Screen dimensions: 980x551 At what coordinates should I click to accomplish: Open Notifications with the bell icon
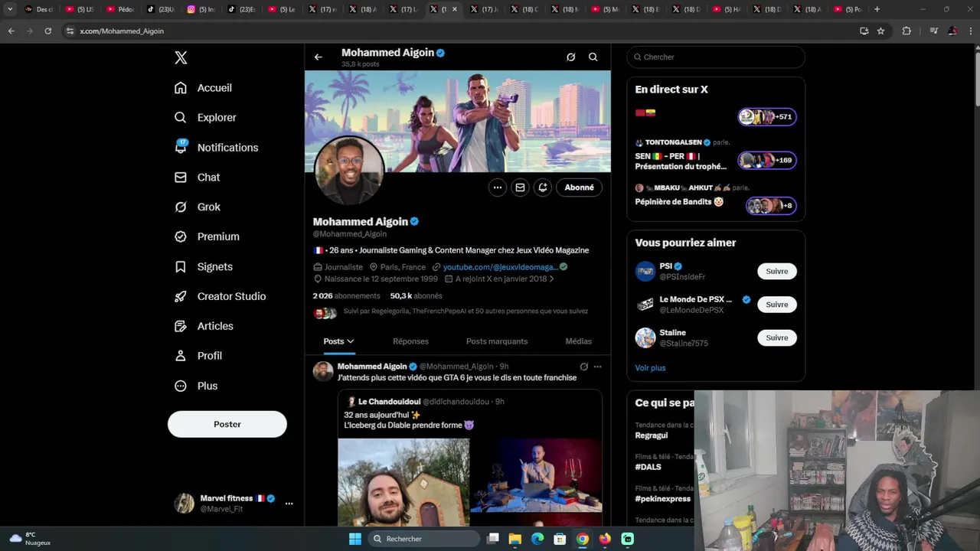point(216,148)
